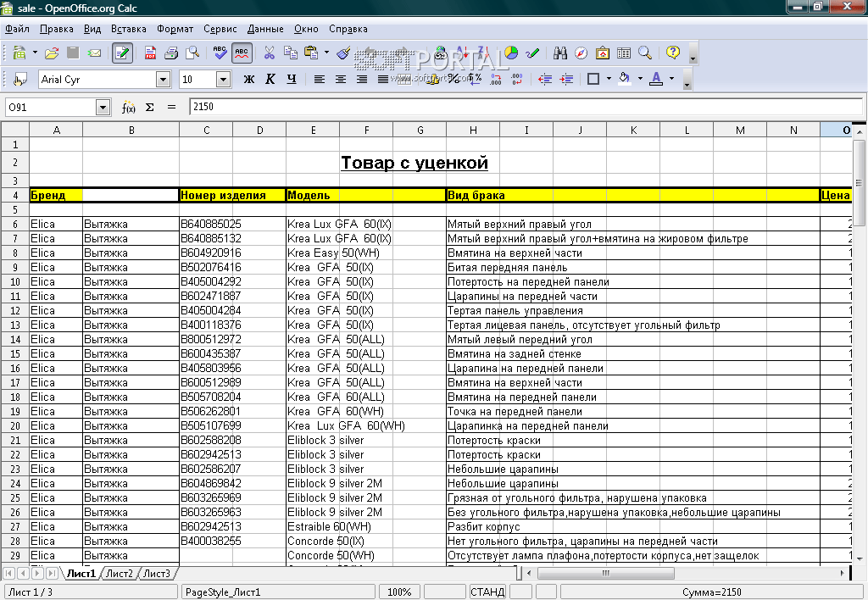Run the spelling check

point(220,53)
